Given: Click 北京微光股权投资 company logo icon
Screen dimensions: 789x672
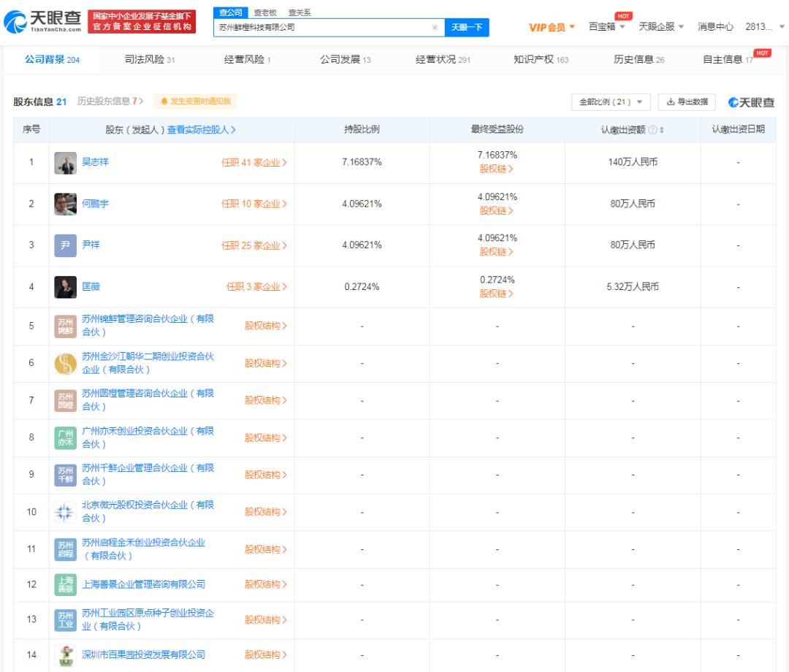Looking at the screenshot, I should point(65,512).
